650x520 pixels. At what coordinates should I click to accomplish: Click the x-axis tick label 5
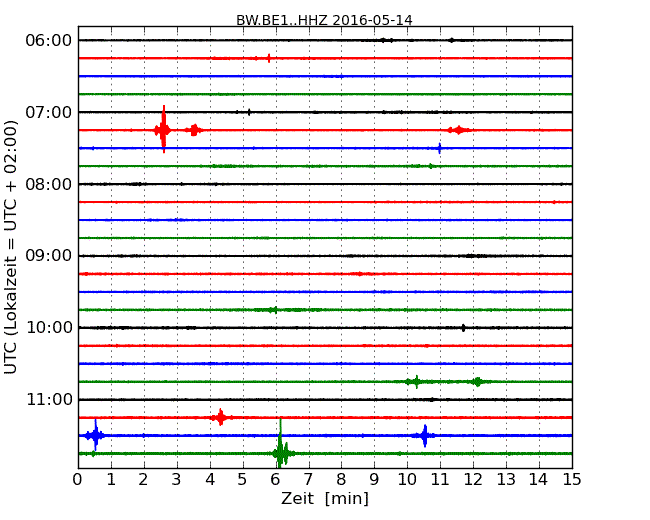[x=242, y=479]
